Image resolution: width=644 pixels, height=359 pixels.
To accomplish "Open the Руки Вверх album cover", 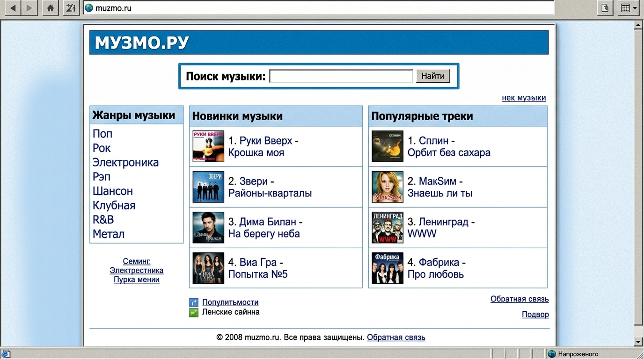I will [x=208, y=146].
